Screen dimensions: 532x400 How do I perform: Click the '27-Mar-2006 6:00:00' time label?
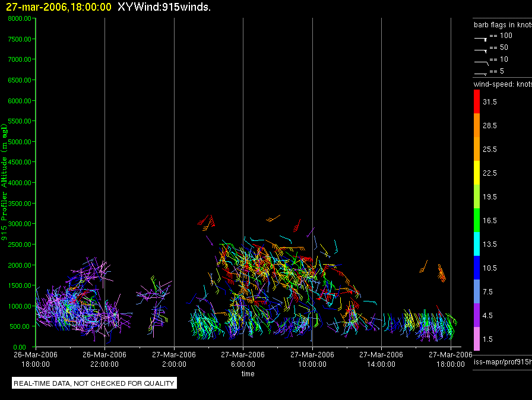[x=243, y=359]
